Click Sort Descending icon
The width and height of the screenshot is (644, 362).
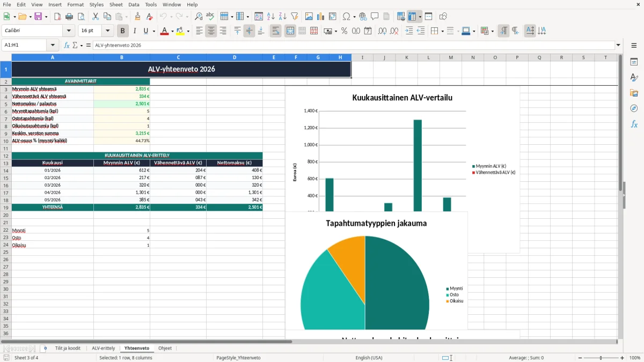click(282, 17)
